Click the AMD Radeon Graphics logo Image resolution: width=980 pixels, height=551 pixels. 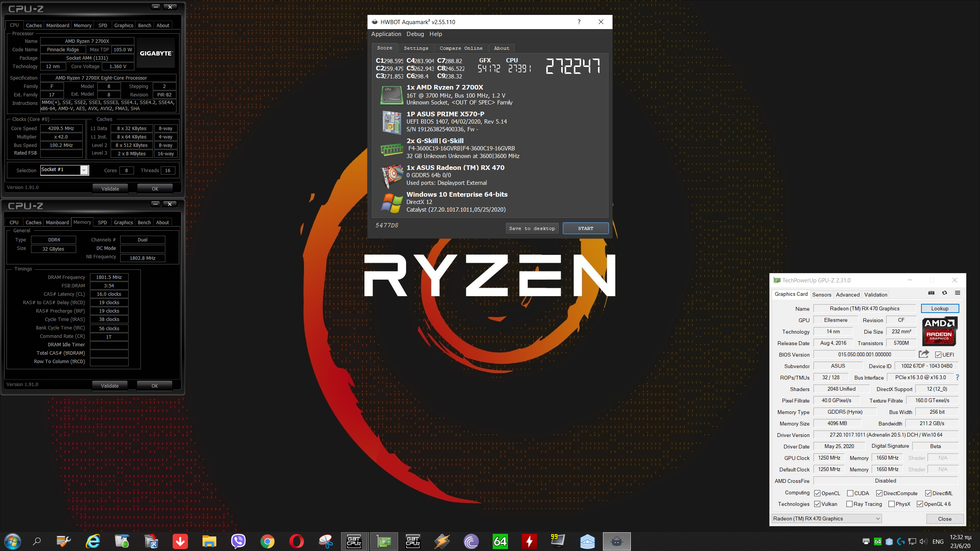[x=940, y=331]
